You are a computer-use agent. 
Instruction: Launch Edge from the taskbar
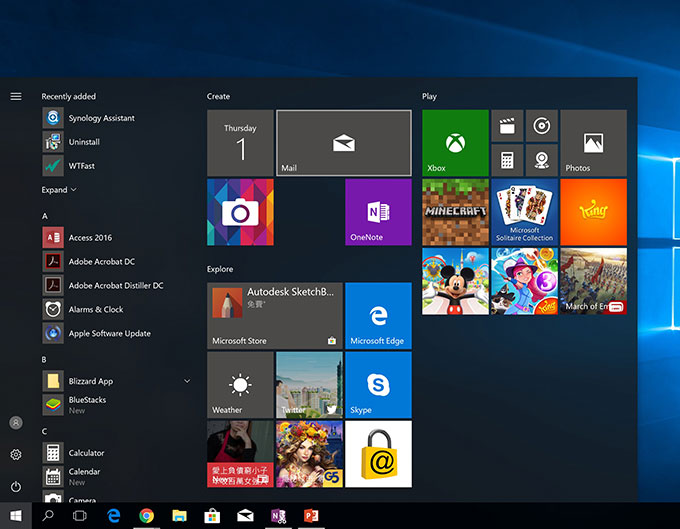(x=113, y=516)
